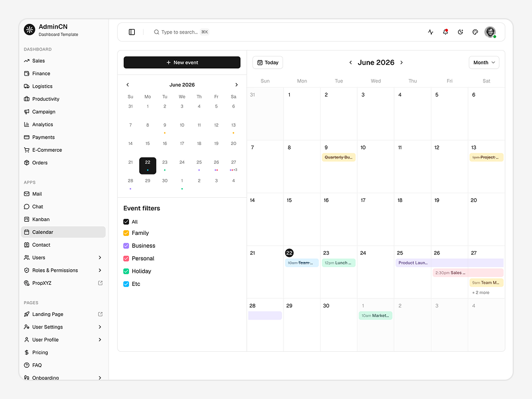The height and width of the screenshot is (399, 532).
Task: Click the AdminCN asterisk logo
Action: pos(30,30)
